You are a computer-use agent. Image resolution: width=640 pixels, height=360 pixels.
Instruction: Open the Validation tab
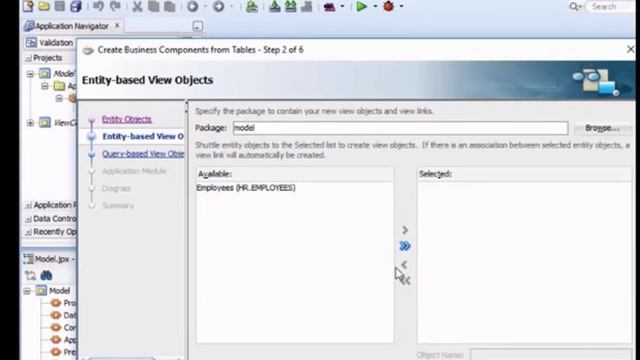(50, 42)
